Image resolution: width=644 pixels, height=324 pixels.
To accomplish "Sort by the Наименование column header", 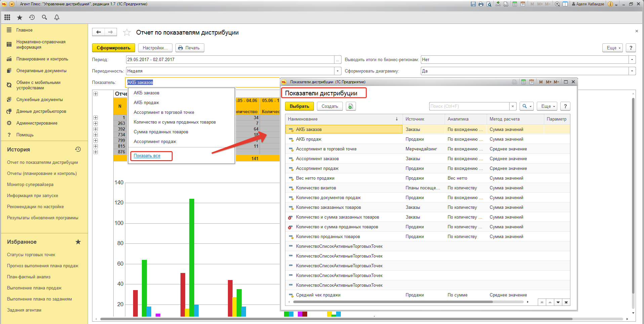I will coord(344,119).
